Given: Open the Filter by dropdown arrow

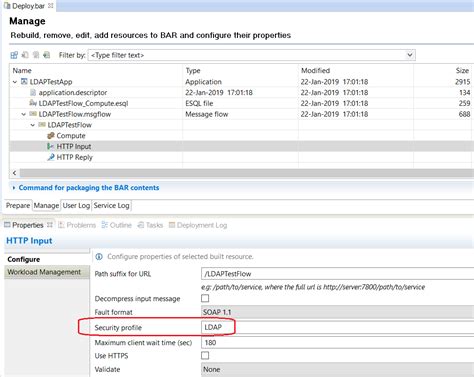Looking at the screenshot, I should coord(410,55).
